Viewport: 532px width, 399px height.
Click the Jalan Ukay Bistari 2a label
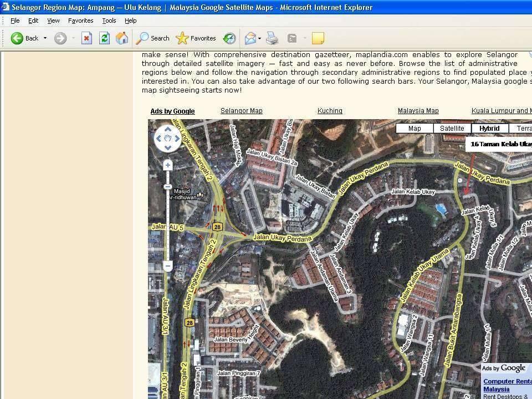tap(272, 157)
